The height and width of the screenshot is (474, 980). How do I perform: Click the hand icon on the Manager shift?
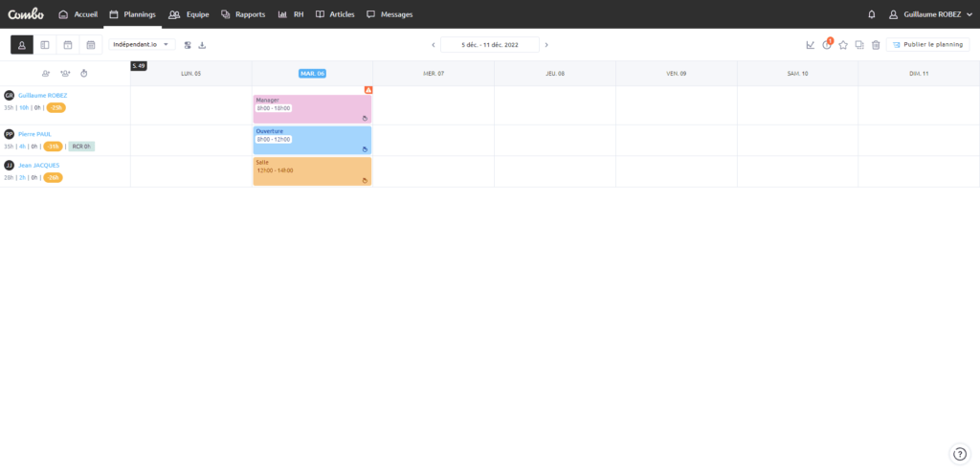point(365,118)
